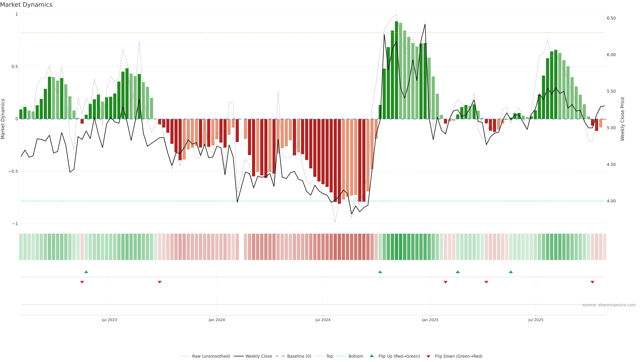644x362 pixels.
Task: Toggle the Baseline (0) legend entry
Action: tap(299, 356)
